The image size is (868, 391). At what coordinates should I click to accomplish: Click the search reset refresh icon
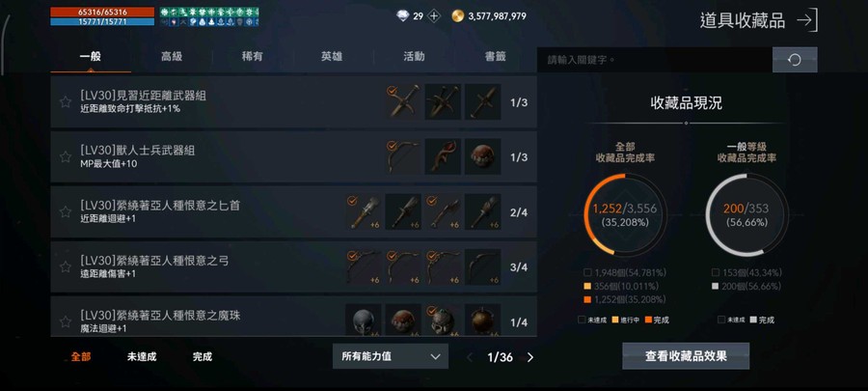(x=795, y=60)
